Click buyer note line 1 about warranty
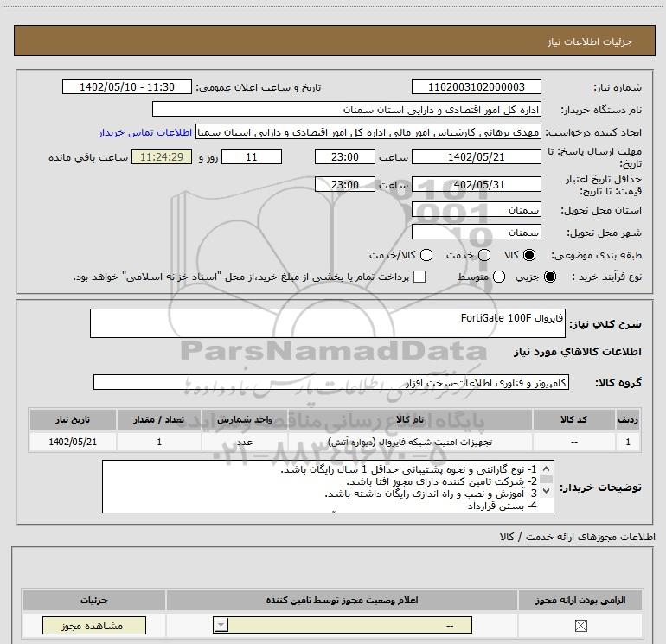Screen dimensions: 666x644 [408, 469]
